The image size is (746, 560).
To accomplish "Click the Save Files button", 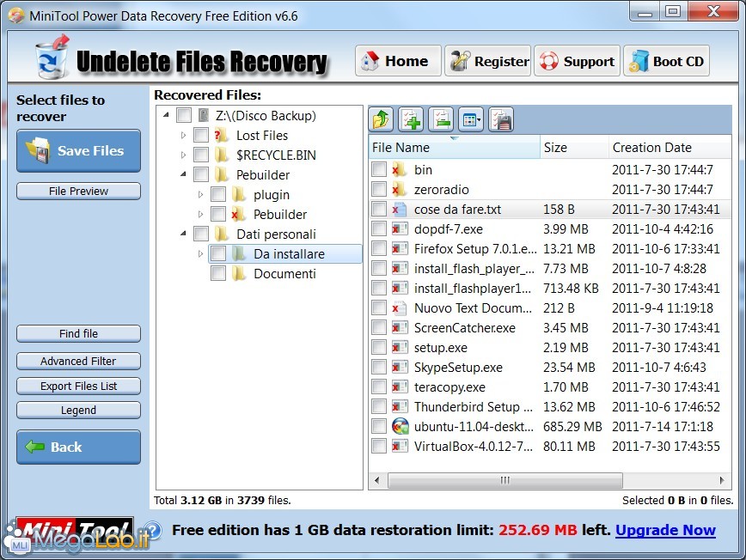I will click(78, 150).
